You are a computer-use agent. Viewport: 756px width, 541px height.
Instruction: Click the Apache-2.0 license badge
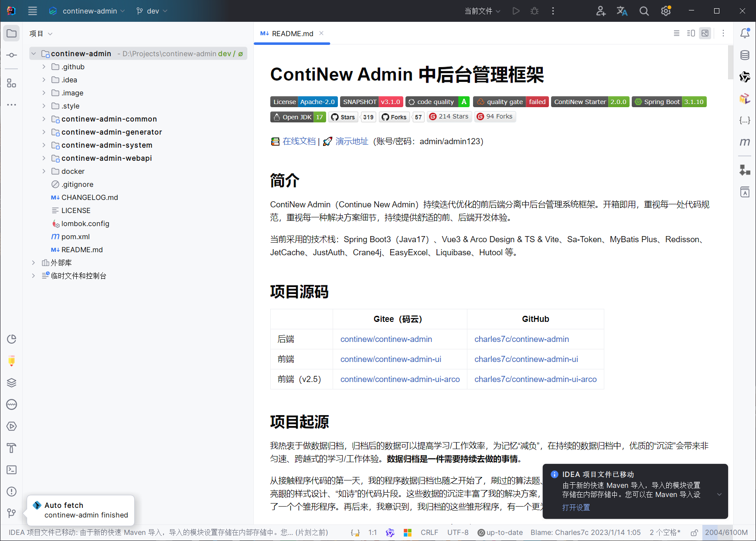[304, 101]
